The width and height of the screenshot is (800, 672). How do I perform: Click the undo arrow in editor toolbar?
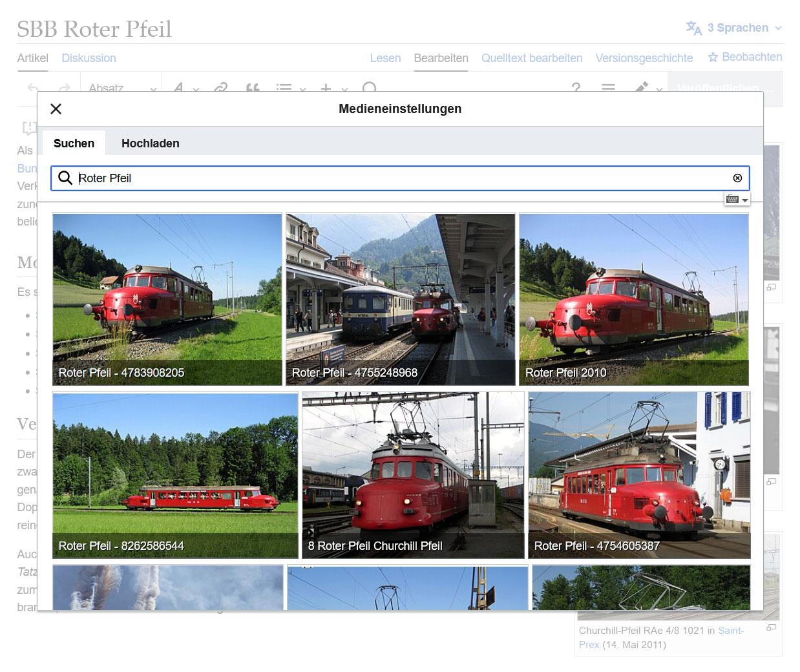(x=33, y=87)
